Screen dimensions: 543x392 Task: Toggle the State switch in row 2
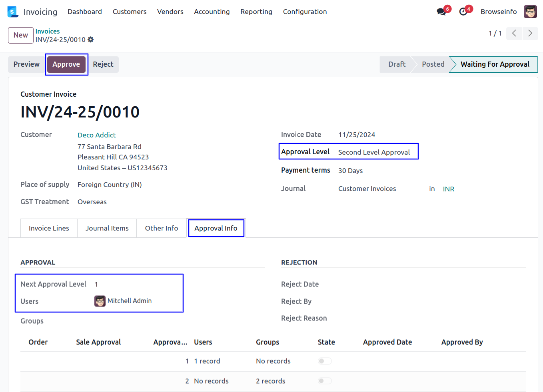[325, 381]
